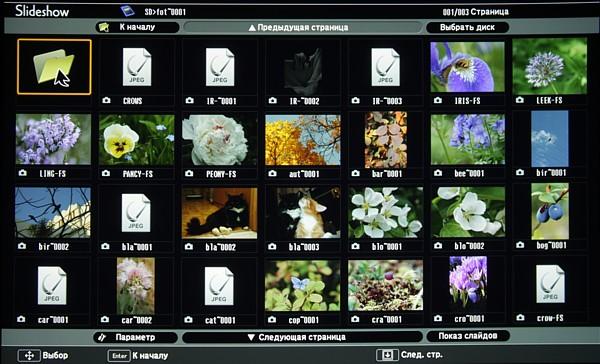Click the four-way arrow Выбор icon
The image size is (600, 364).
click(x=29, y=356)
